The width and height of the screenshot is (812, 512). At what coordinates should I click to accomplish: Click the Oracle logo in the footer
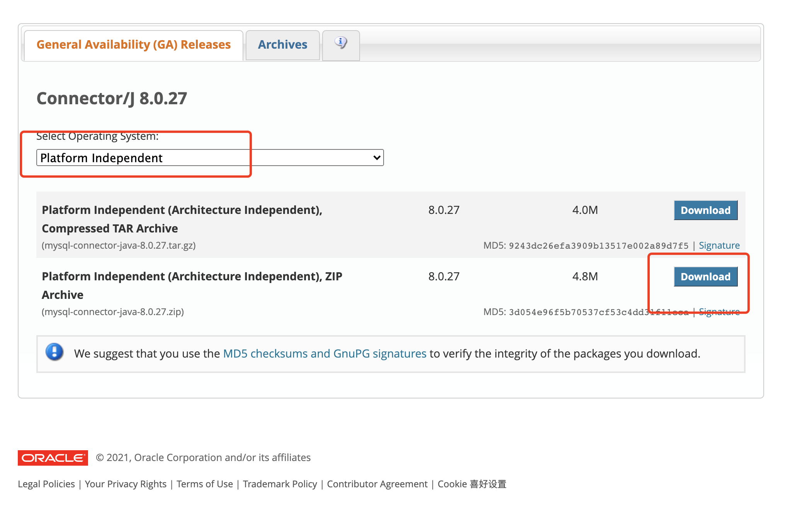53,458
